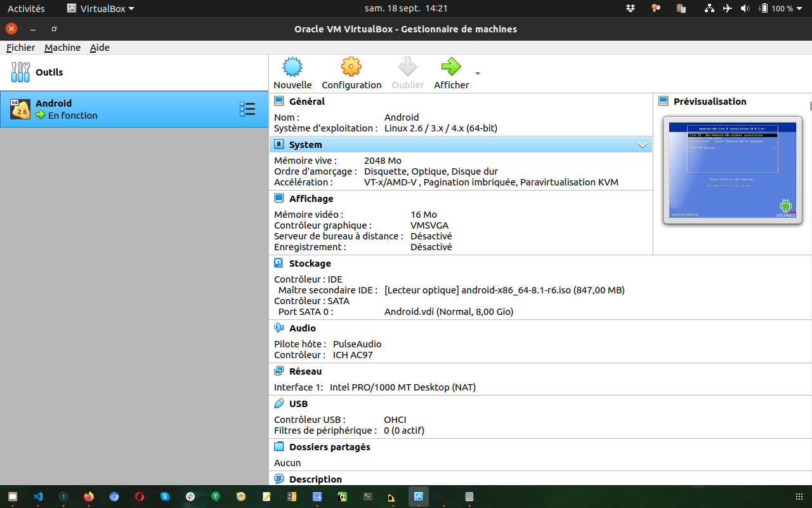Click the Audio section speaker icon
The height and width of the screenshot is (508, 812).
coord(278,328)
